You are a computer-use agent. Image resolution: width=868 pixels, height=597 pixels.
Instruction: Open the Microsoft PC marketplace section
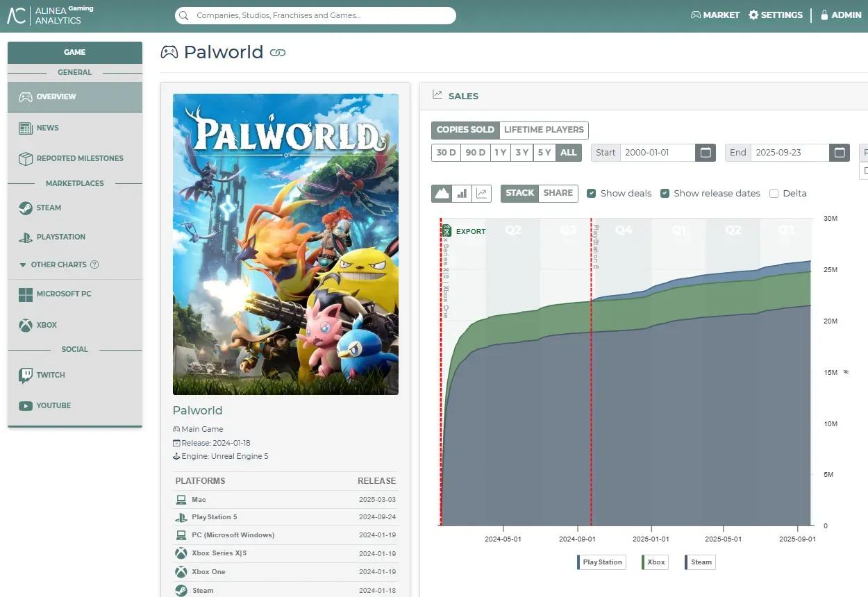point(62,294)
